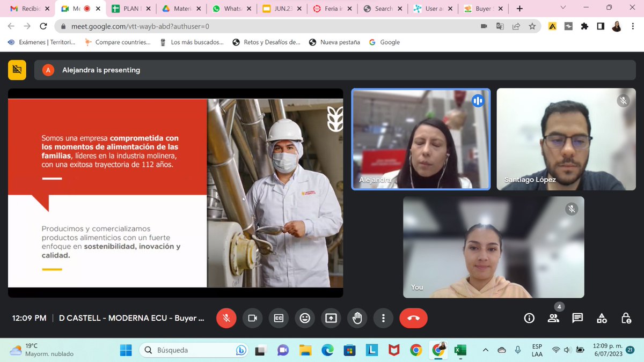The width and height of the screenshot is (644, 362).
Task: Open Excel from the taskbar
Action: [x=460, y=350]
